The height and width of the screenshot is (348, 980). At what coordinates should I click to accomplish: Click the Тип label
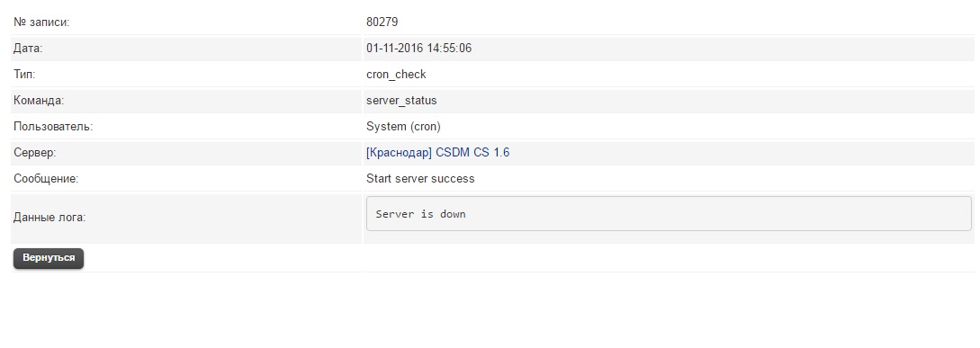pyautogui.click(x=24, y=75)
